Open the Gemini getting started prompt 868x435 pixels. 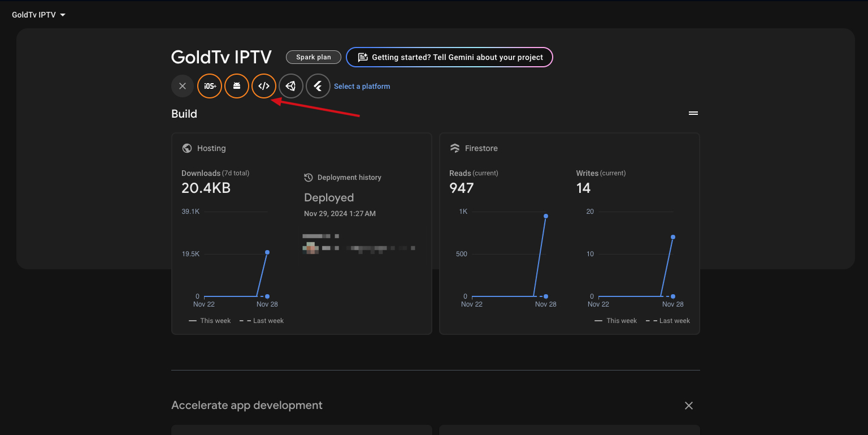click(449, 57)
